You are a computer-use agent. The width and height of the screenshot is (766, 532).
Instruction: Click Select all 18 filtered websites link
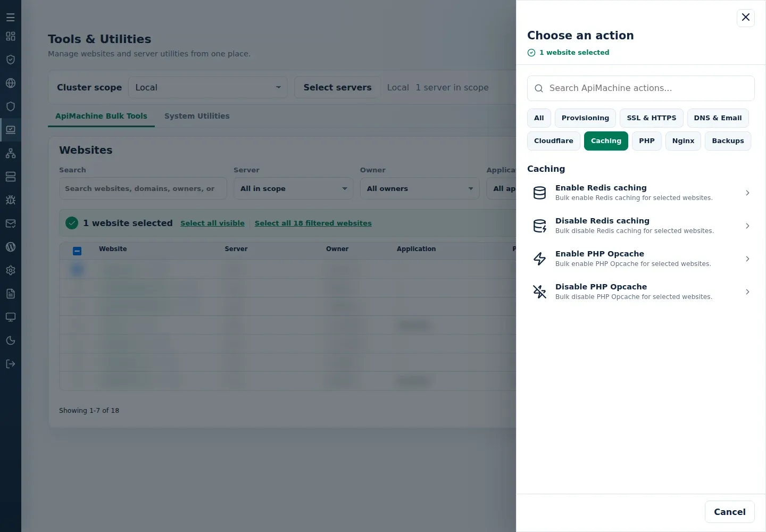point(313,223)
